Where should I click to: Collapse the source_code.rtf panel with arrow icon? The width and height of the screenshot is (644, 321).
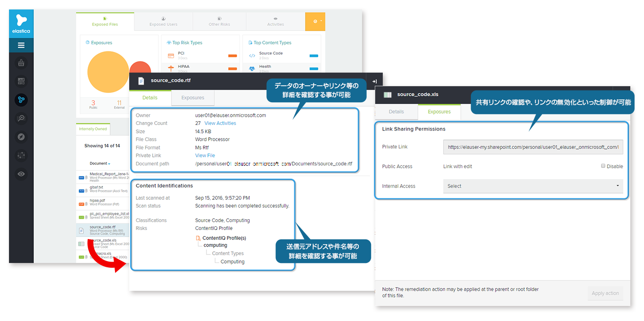point(374,81)
